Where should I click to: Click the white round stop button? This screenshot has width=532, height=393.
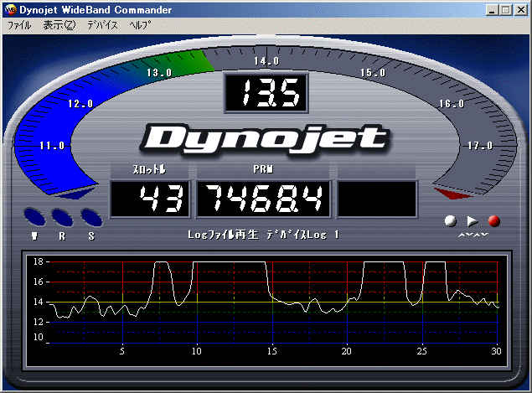coord(451,221)
